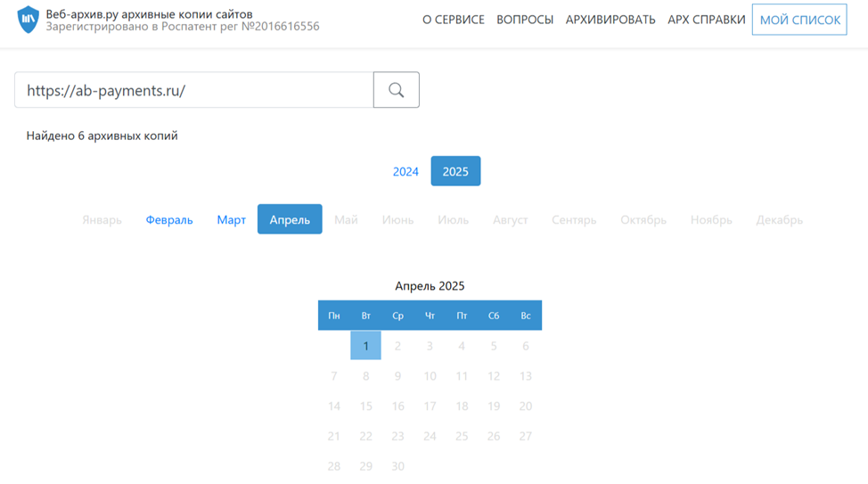Open the АРХИВИРОВАТЬ menu item
This screenshot has width=868, height=484.
point(610,20)
